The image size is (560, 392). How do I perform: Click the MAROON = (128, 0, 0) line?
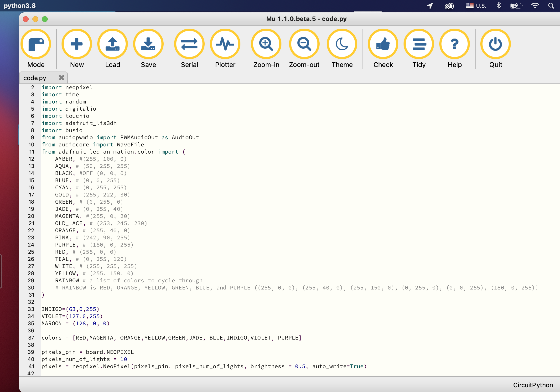pyautogui.click(x=75, y=324)
